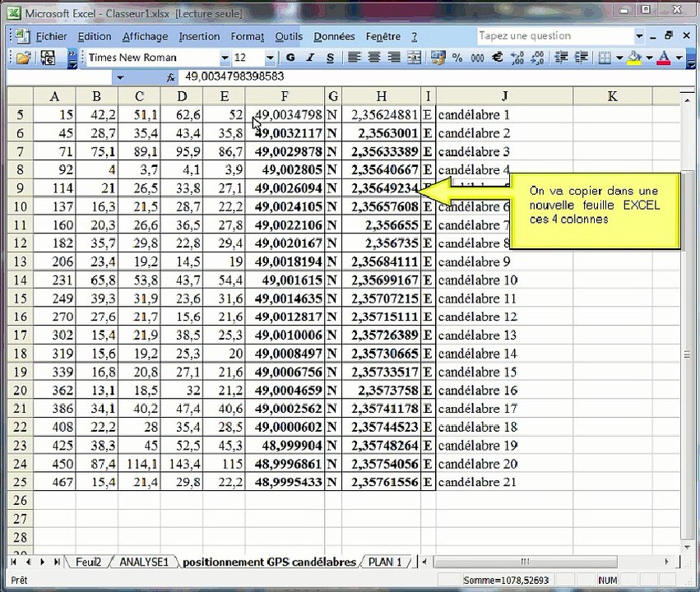Apply red font color
700x592 pixels.
click(x=664, y=58)
